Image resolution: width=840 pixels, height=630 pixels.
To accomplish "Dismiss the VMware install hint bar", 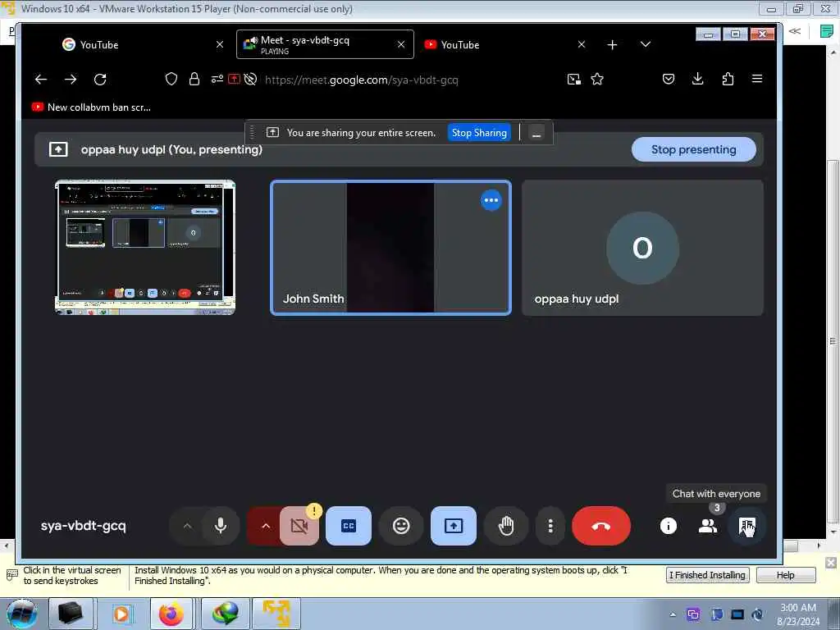I will coord(830,563).
